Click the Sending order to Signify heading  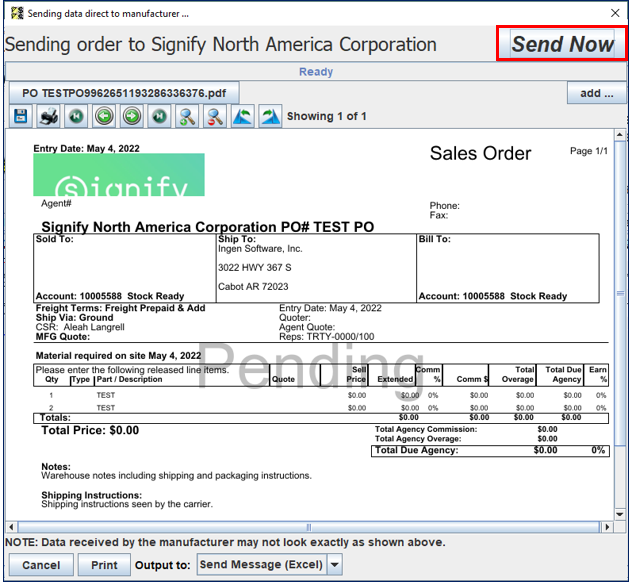220,44
